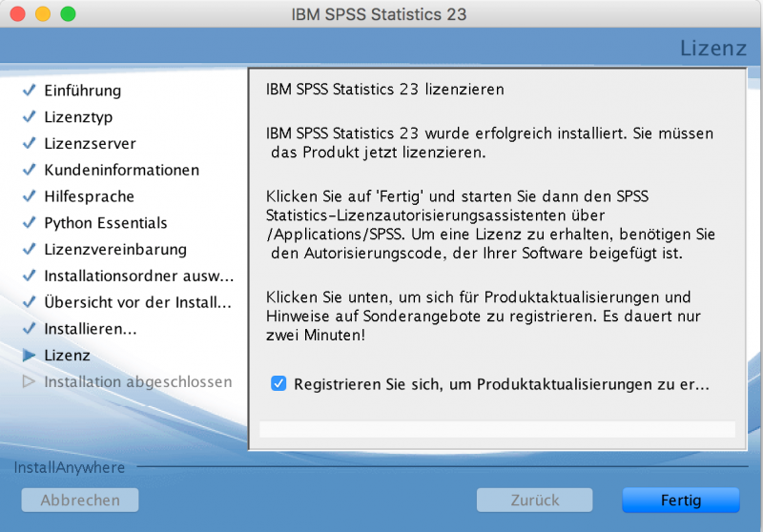
Task: Click the checkmark icon beside Installieren...
Action: [x=30, y=328]
